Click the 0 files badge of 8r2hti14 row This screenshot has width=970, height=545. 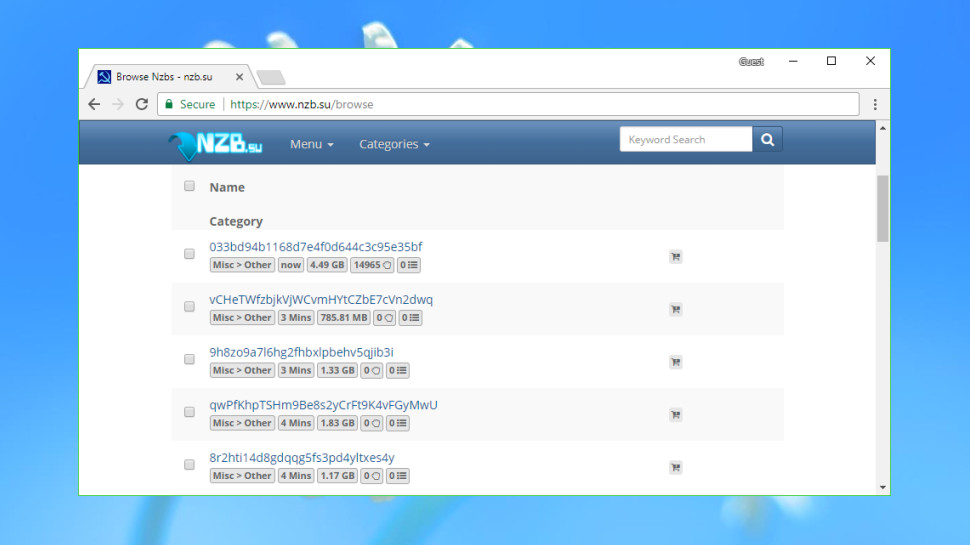click(398, 475)
